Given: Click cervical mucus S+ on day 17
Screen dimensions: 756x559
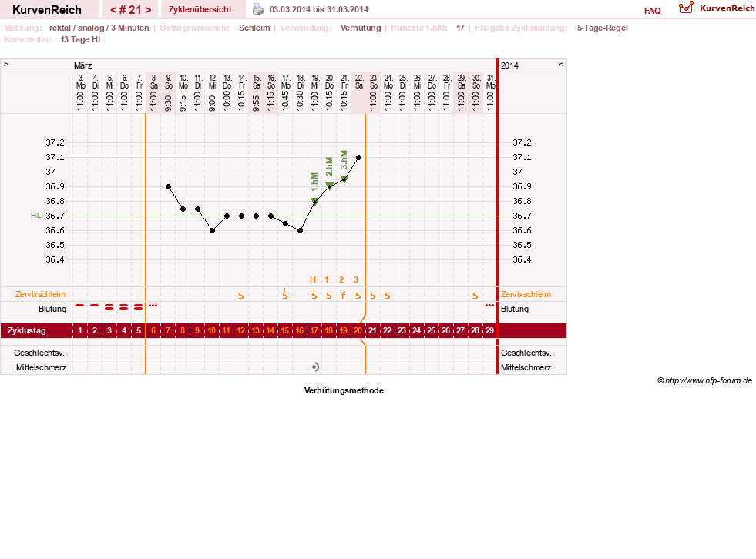Looking at the screenshot, I should pyautogui.click(x=314, y=294).
